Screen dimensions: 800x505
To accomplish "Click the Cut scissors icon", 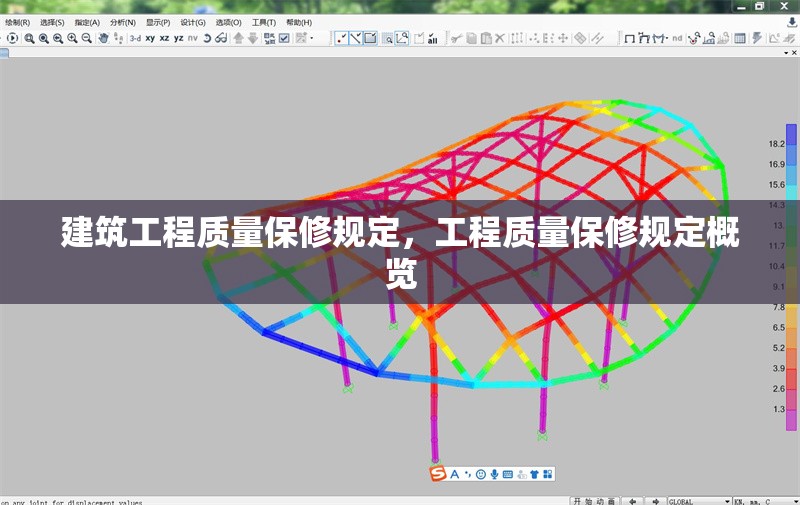I will (457, 38).
